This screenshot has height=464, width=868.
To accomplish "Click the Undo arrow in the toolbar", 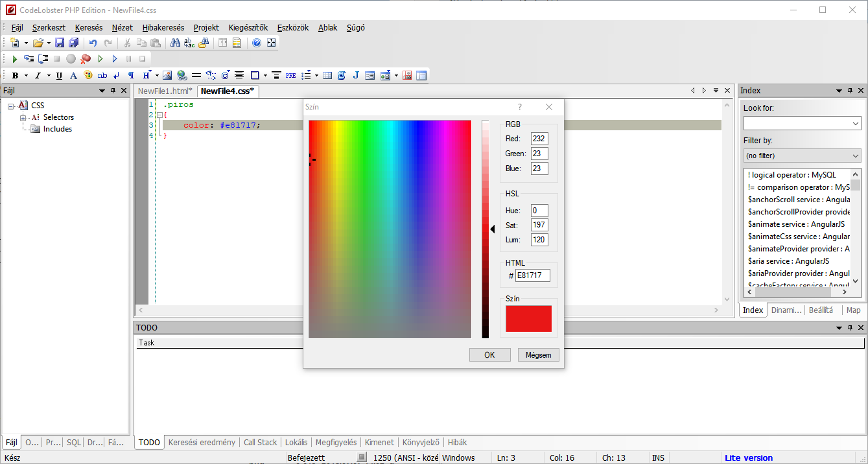I will click(x=93, y=43).
